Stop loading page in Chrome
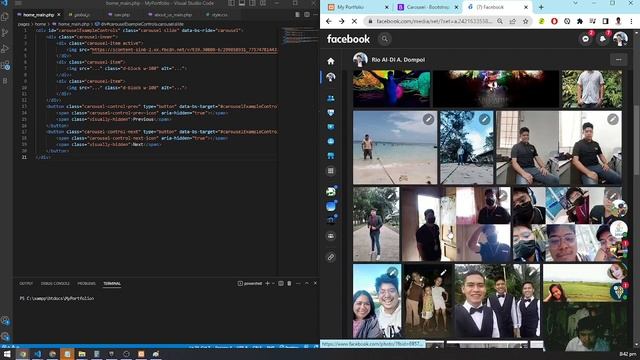The height and width of the screenshot is (360, 640). [x=354, y=21]
